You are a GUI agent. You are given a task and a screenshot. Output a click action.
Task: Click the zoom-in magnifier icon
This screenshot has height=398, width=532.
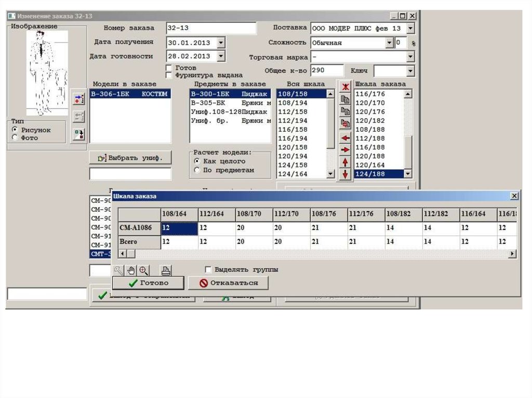(143, 270)
